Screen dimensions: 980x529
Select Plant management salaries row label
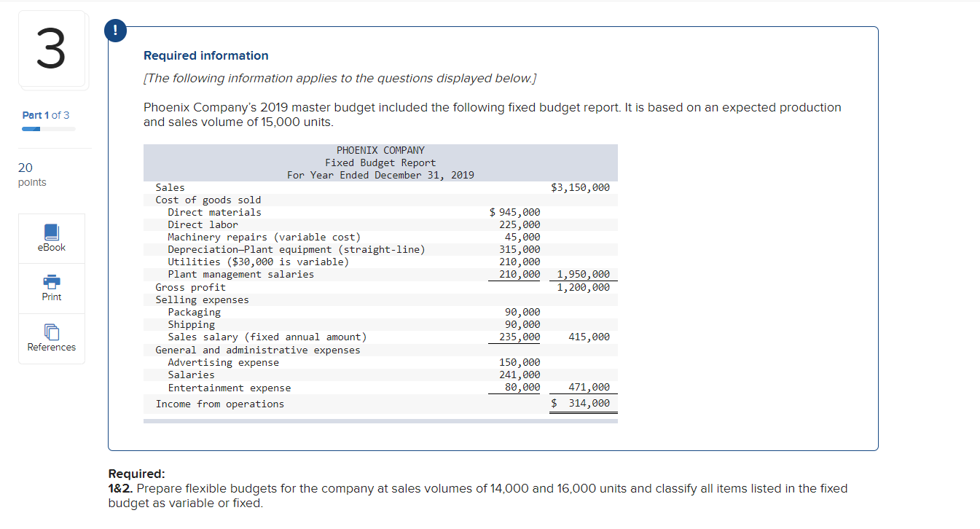[240, 274]
